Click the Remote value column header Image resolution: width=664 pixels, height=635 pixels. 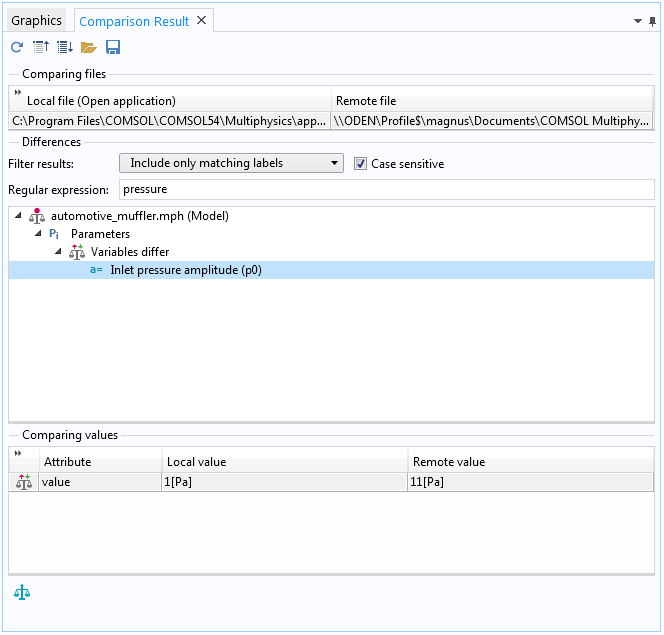click(531, 461)
